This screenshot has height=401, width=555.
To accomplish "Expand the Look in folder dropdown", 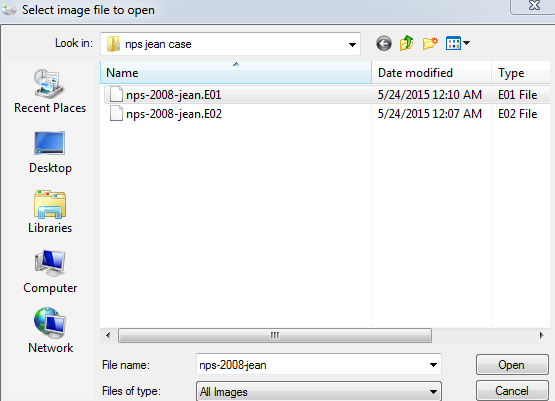I will tap(352, 45).
